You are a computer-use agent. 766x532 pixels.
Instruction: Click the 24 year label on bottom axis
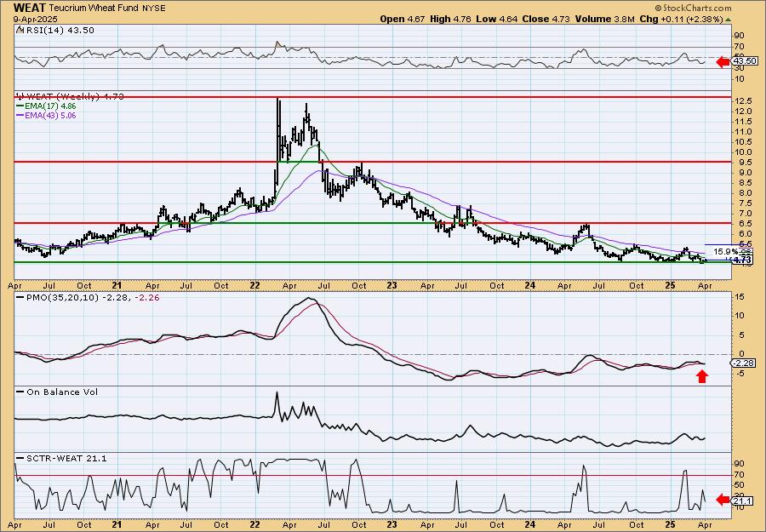pyautogui.click(x=530, y=524)
